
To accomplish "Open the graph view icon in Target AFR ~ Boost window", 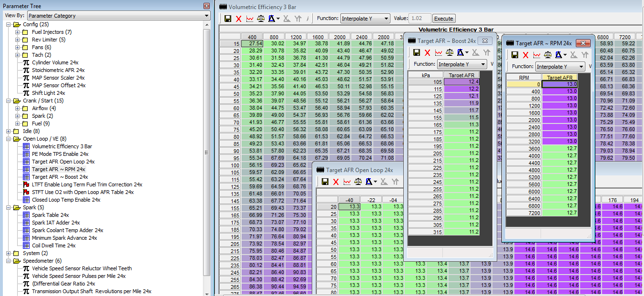I will point(438,52).
